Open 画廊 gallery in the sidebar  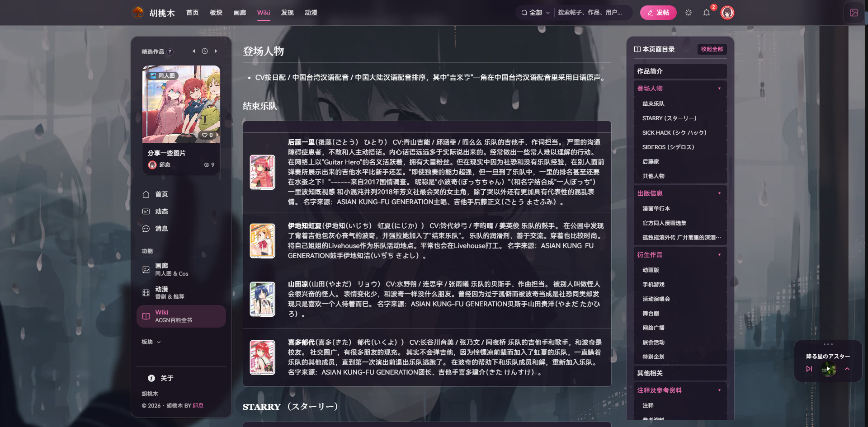[181, 269]
